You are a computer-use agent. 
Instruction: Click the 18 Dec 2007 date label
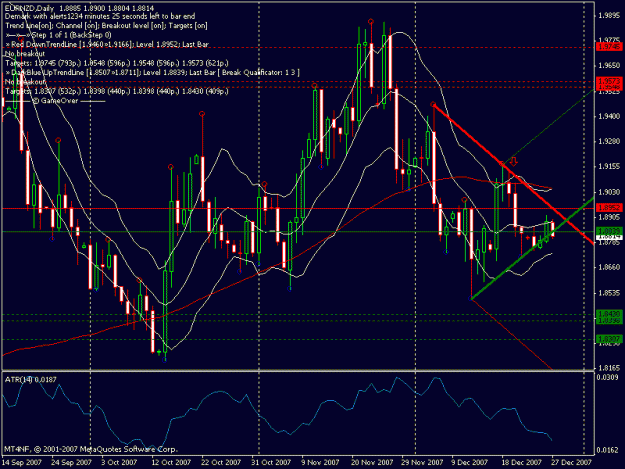522,462
